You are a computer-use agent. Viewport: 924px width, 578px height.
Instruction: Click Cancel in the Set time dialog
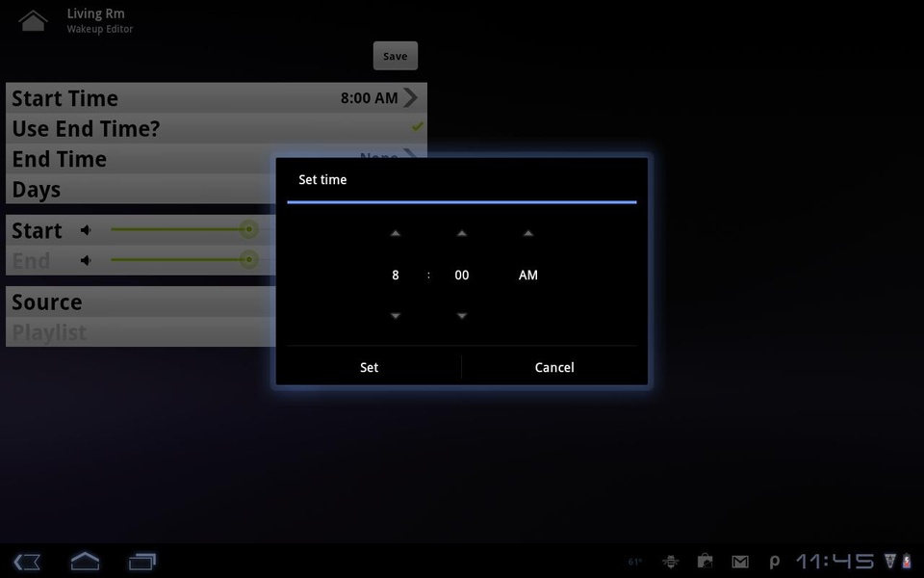pyautogui.click(x=554, y=367)
